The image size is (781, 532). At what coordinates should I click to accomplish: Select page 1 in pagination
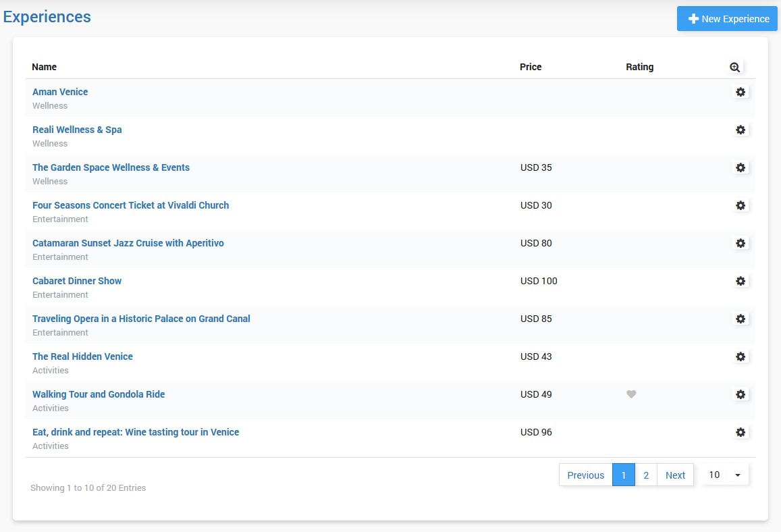(x=623, y=475)
